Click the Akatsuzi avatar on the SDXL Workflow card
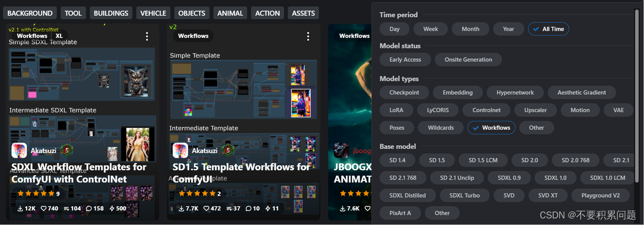 coord(19,150)
